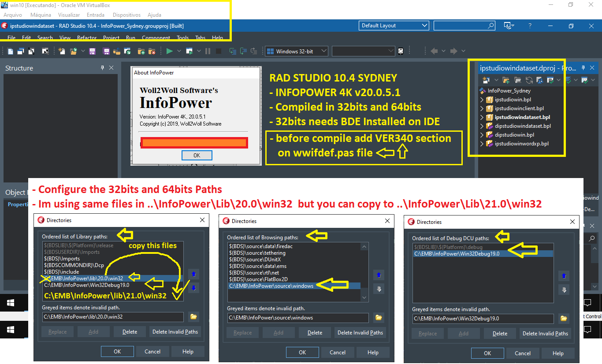Image resolution: width=602 pixels, height=364 pixels.
Task: Click the refresh device icon beside empty combo
Action: coord(401,51)
